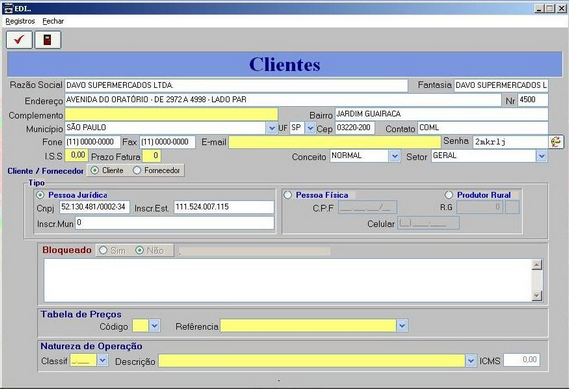Click the Bloqueado notes text area
This screenshot has height=389, width=569.
coord(288,280)
